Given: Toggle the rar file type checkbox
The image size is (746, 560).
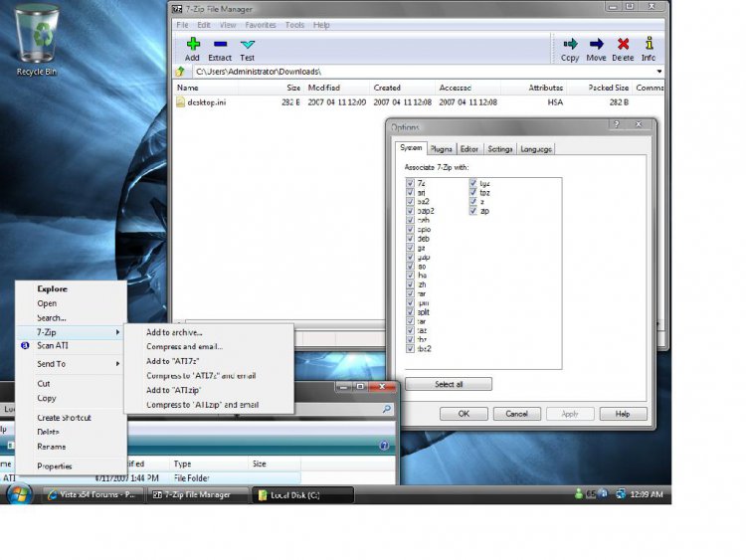Looking at the screenshot, I should click(x=410, y=293).
